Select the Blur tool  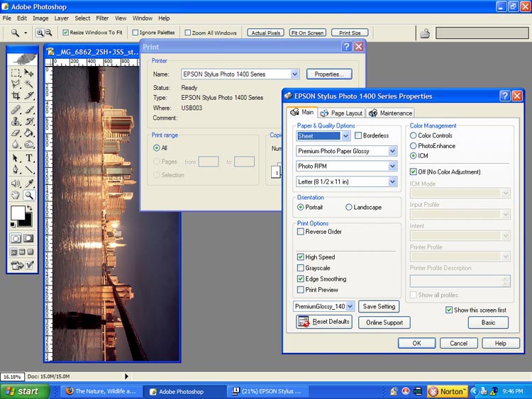(16, 145)
